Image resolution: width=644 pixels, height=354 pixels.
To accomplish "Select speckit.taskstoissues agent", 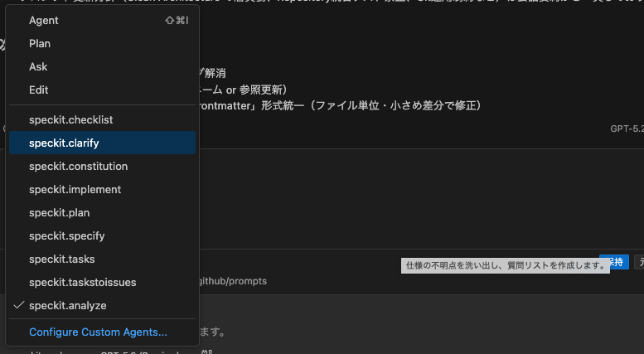I will click(x=102, y=282).
